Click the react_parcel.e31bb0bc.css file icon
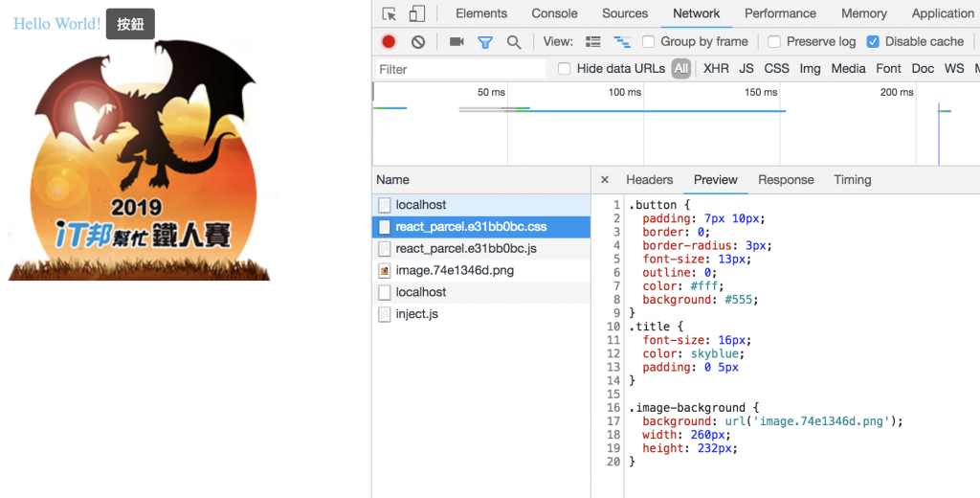 (385, 227)
